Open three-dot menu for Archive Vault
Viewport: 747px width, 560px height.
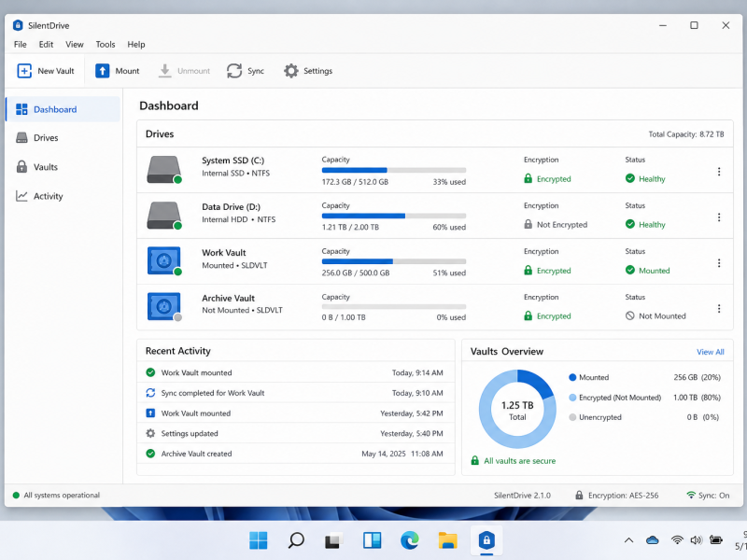click(x=719, y=309)
